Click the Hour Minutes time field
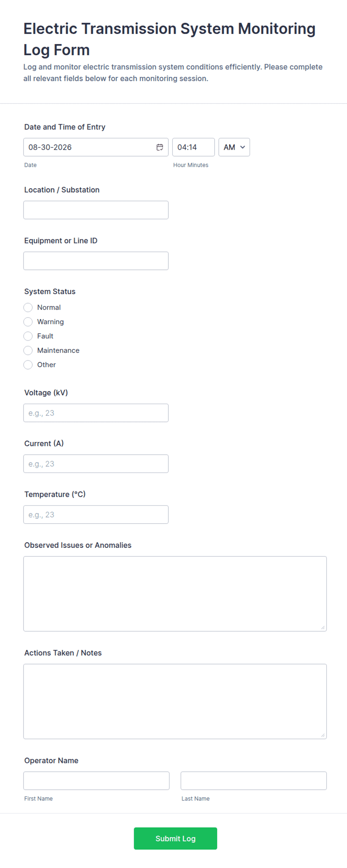The height and width of the screenshot is (868, 347). point(193,147)
